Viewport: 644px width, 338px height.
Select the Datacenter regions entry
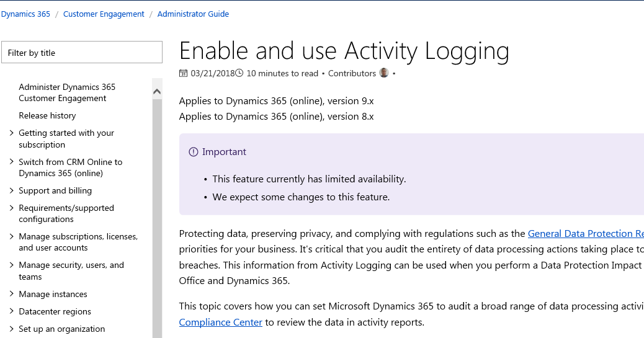55,311
